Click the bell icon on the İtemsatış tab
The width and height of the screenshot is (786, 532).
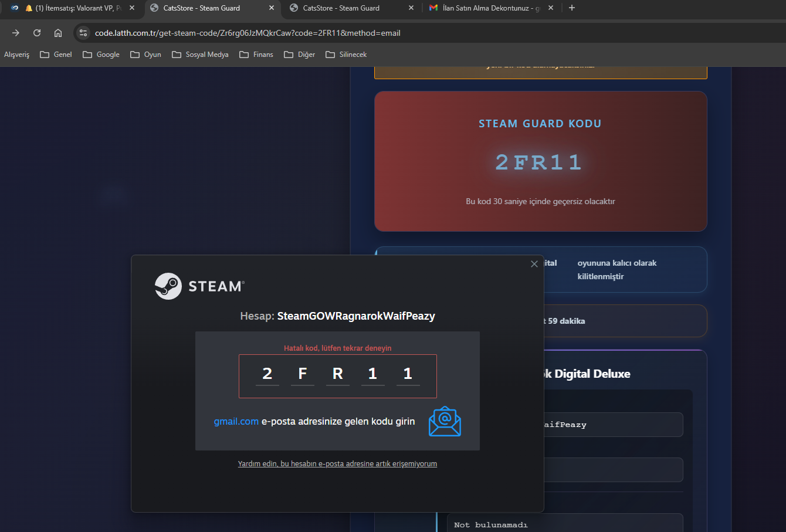click(x=29, y=8)
